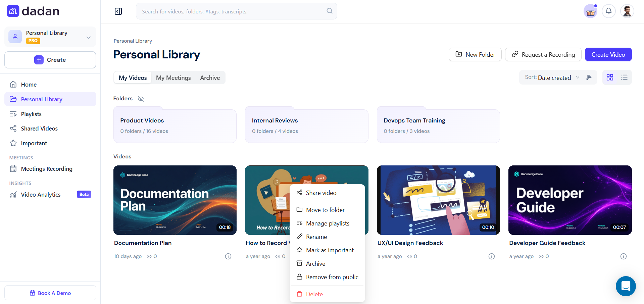Click Request a Recording button

coord(543,54)
